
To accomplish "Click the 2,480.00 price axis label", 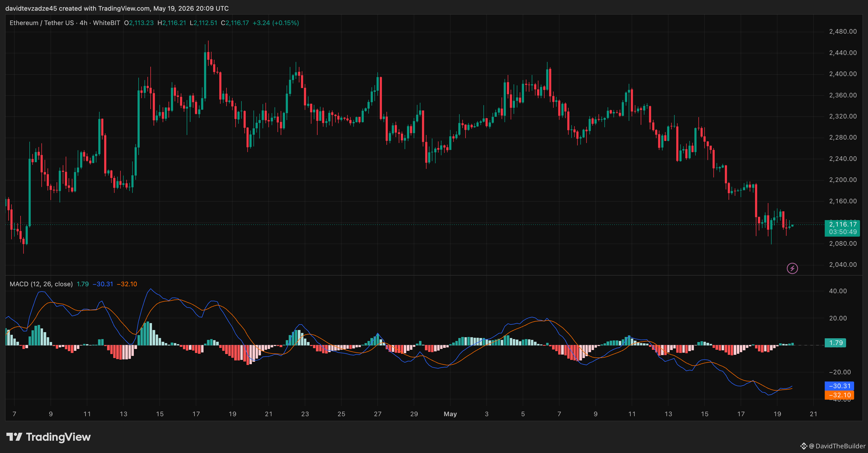I will (843, 32).
